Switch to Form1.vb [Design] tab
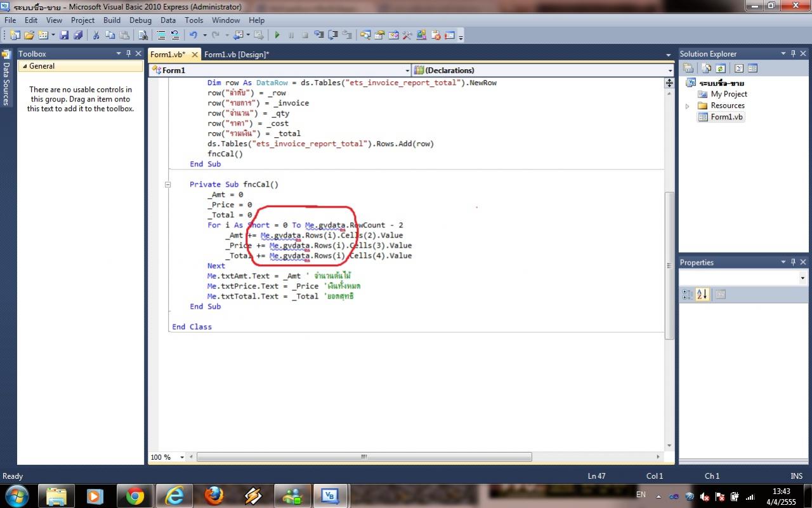 237,55
